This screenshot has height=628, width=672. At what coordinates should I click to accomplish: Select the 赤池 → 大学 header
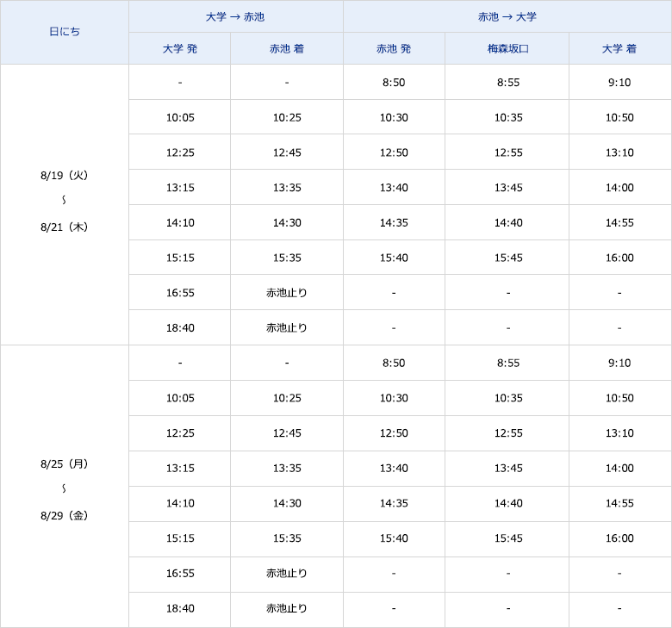507,17
